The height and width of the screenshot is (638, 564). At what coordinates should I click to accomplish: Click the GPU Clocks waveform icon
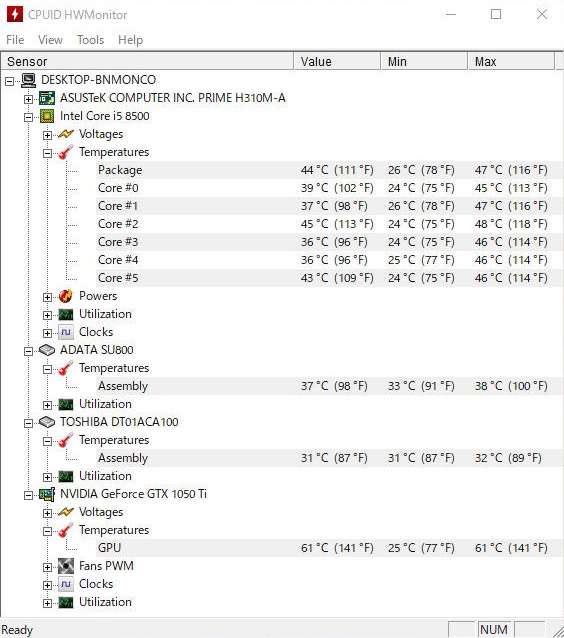click(66, 584)
